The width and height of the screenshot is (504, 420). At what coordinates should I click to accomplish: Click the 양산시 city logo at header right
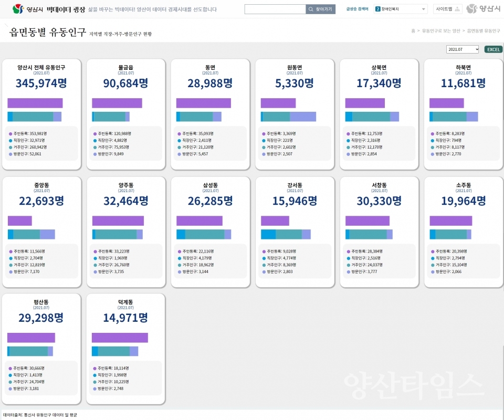coord(483,9)
